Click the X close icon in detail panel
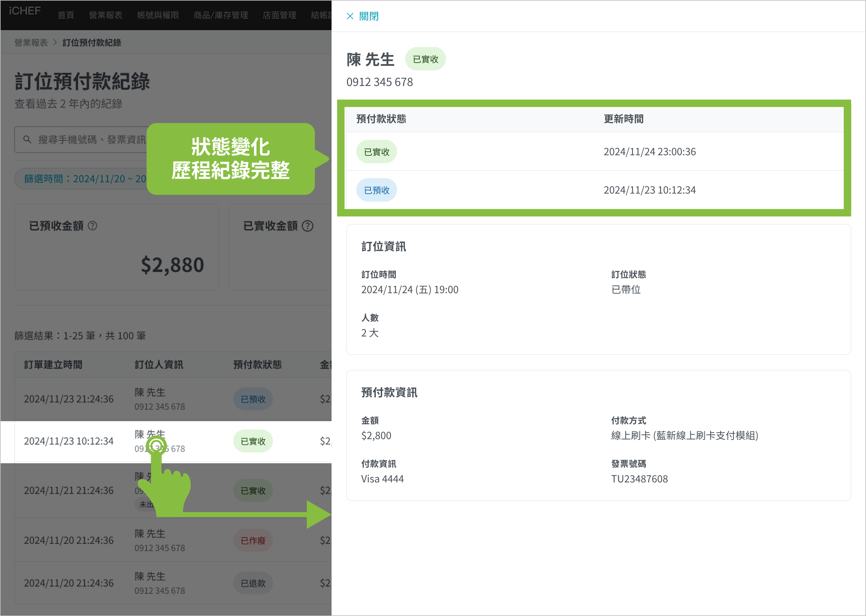The width and height of the screenshot is (866, 616). 350,16
